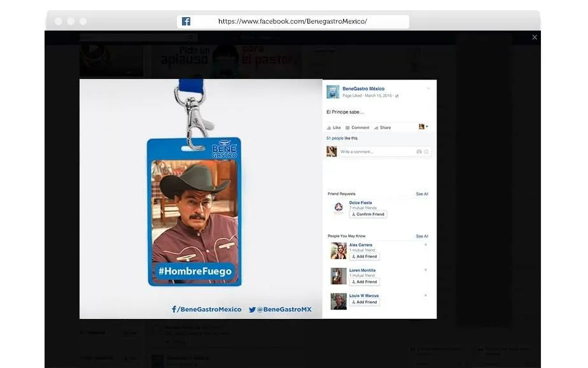Dismiss the Loren Montilla suggestion
Image resolution: width=588 pixels, height=368 pixels.
pos(426,270)
